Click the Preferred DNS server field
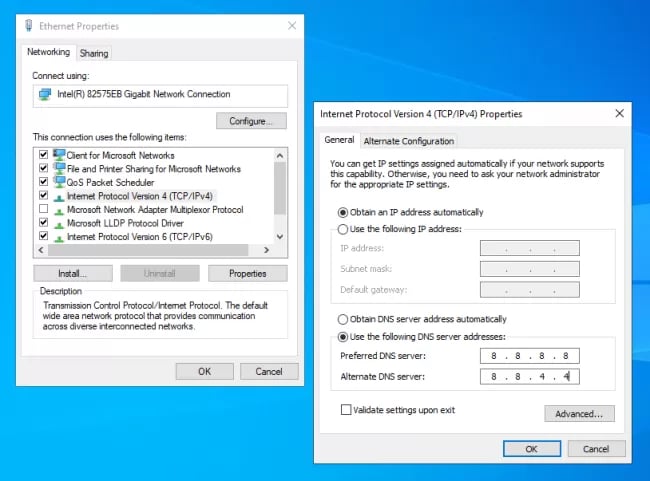Viewport: 650px width, 481px height. (x=530, y=356)
